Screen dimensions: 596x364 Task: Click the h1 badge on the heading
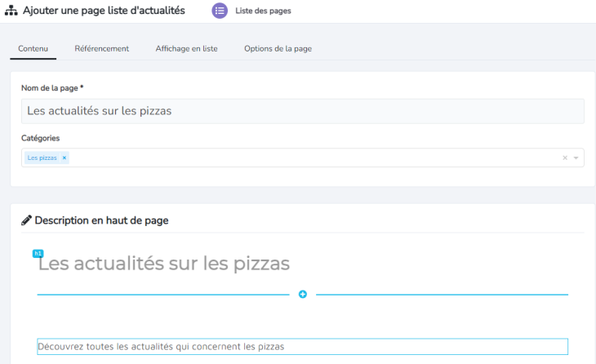[x=38, y=254]
